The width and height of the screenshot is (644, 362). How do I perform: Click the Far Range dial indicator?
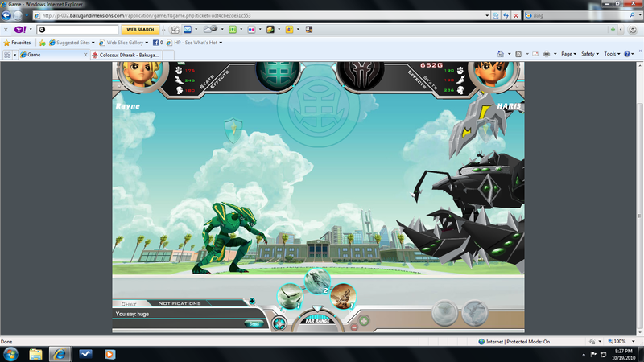point(318,320)
